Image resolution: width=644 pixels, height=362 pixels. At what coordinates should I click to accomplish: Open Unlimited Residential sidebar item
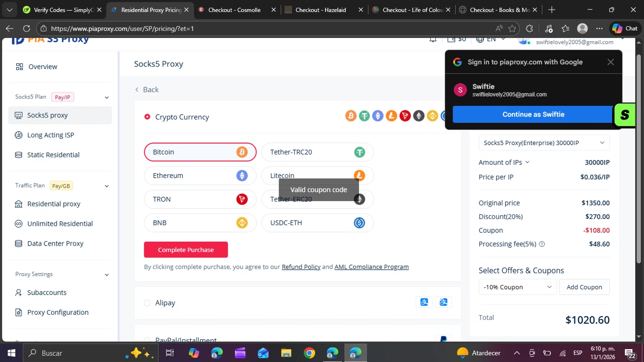pyautogui.click(x=60, y=224)
